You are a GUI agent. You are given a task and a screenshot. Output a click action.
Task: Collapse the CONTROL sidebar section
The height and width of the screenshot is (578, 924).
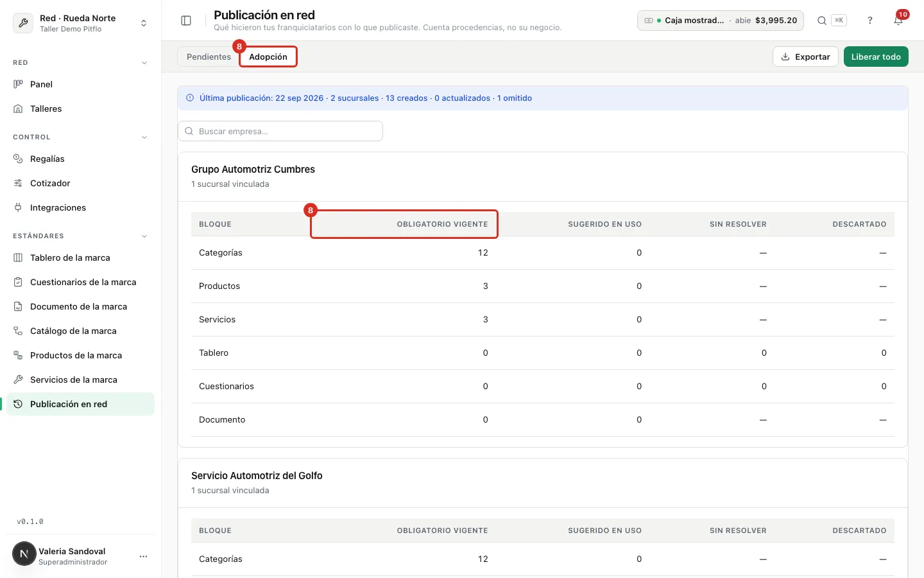(144, 137)
